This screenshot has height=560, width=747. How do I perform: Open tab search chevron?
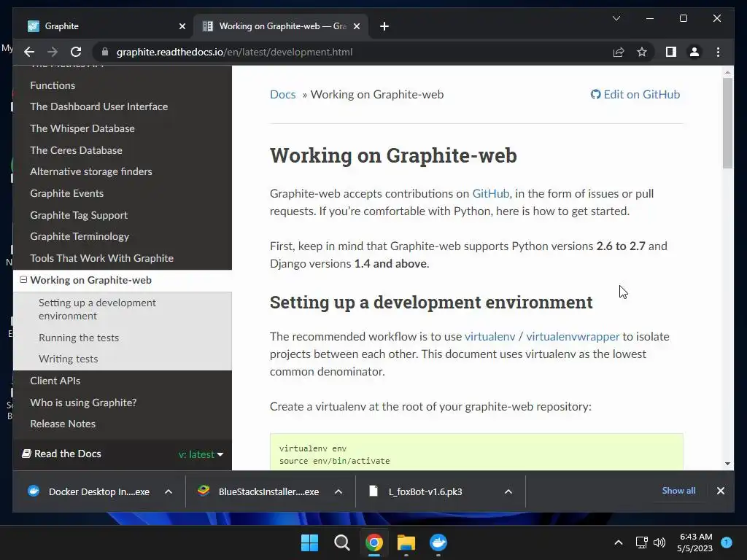616,18
